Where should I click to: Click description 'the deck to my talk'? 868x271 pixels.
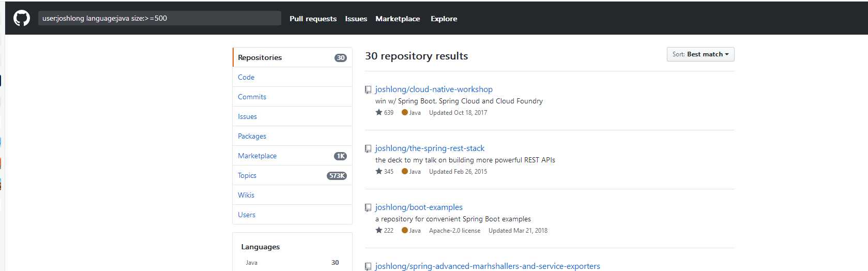click(465, 160)
